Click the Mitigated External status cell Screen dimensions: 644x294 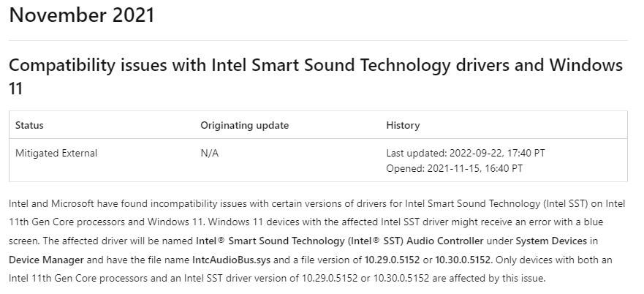point(56,154)
